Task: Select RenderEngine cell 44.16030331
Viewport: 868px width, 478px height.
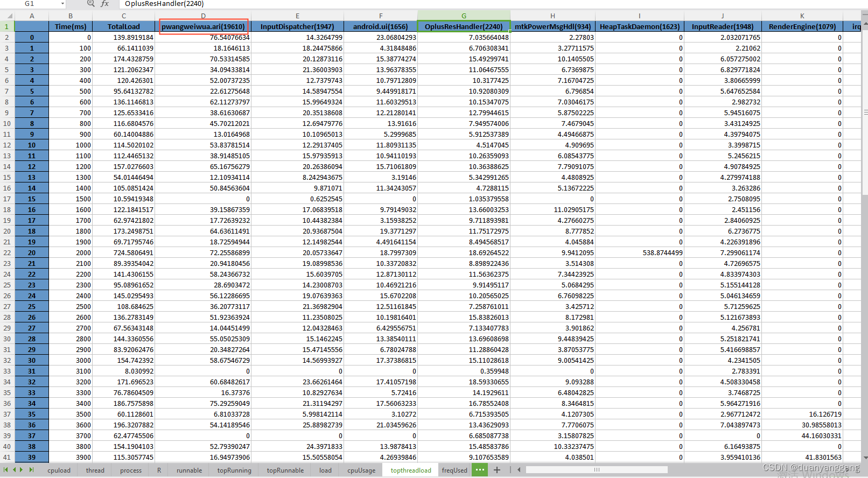Action: (802, 435)
